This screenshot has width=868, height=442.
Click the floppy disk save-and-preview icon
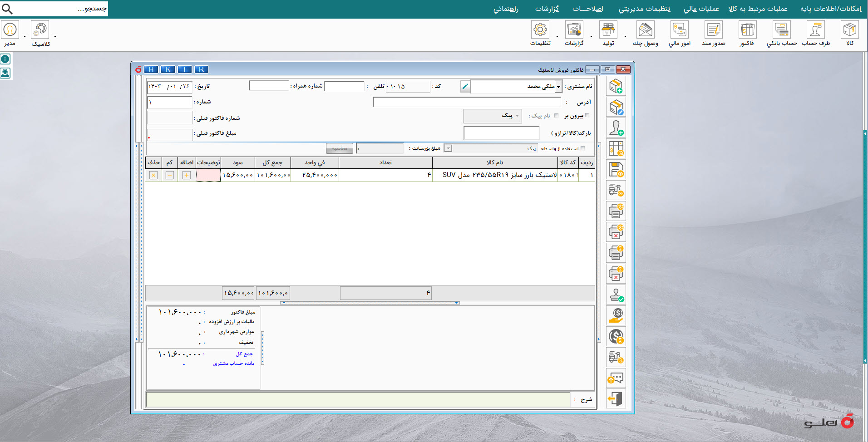616,170
